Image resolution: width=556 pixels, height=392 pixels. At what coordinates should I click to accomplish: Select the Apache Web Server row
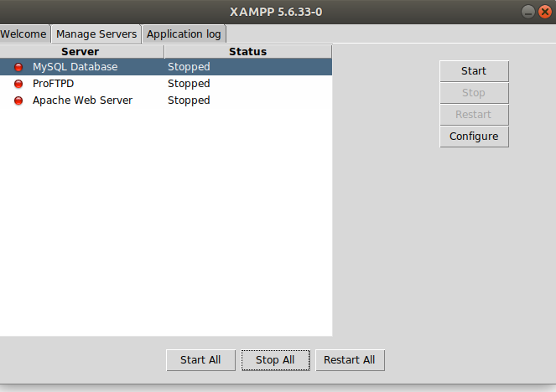166,101
